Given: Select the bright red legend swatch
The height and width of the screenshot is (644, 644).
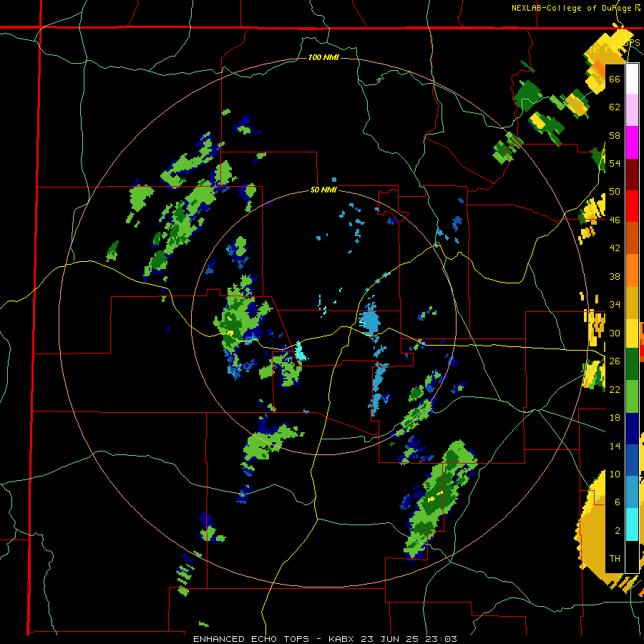Looking at the screenshot, I should click(x=632, y=206).
